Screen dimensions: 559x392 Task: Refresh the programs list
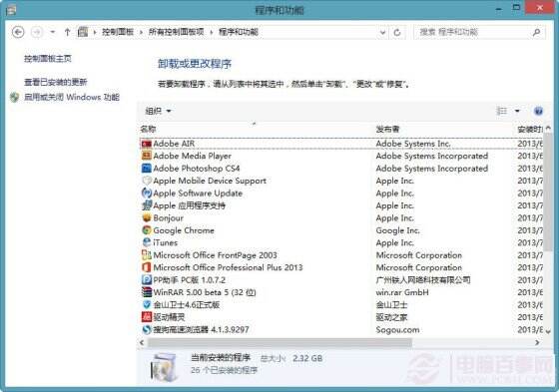397,33
